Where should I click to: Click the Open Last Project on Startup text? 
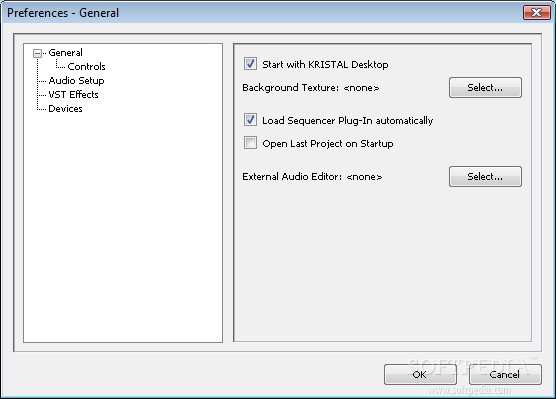[x=328, y=144]
